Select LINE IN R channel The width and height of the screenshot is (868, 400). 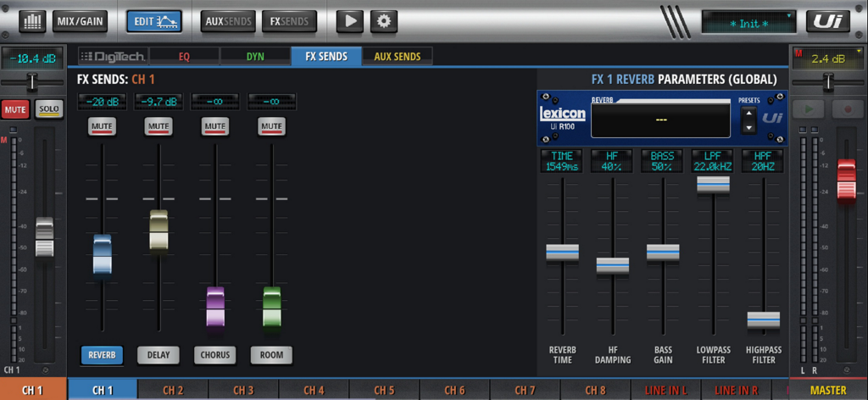[x=737, y=390]
